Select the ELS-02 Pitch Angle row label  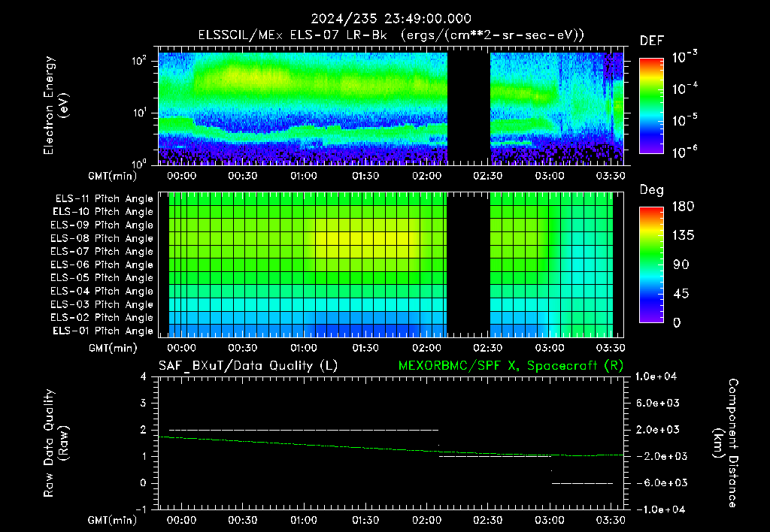click(x=102, y=318)
